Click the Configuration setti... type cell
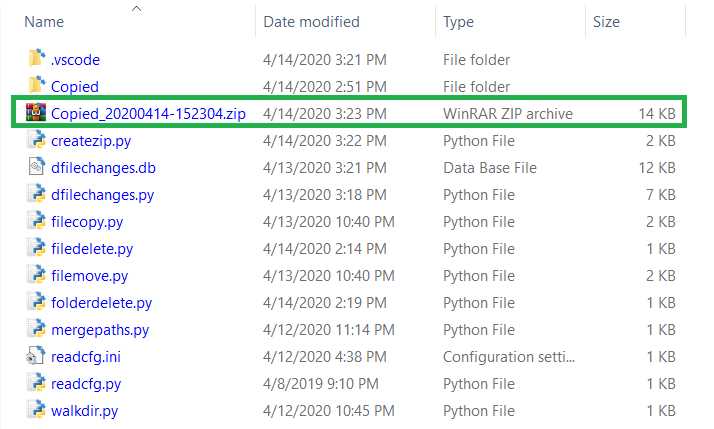Viewport: 714px width, 429px height. (x=509, y=357)
